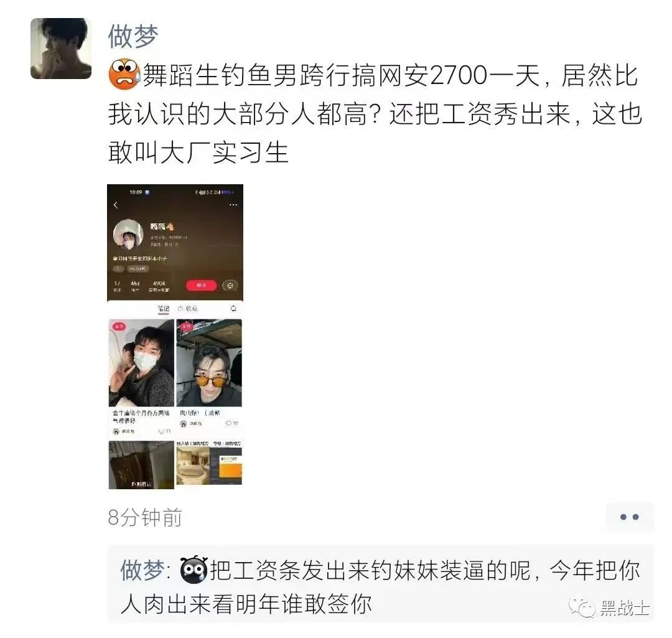Open the masked selfie note thumbnail

[x=141, y=363]
